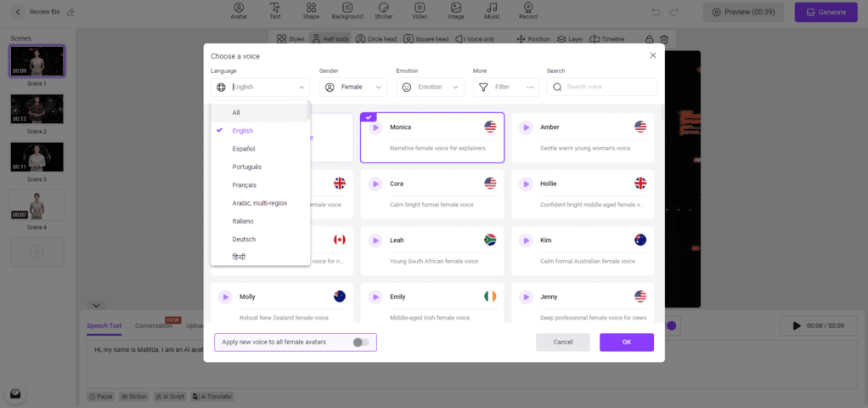Switch to Speech Text tab
This screenshot has height=408, width=868.
tap(104, 326)
